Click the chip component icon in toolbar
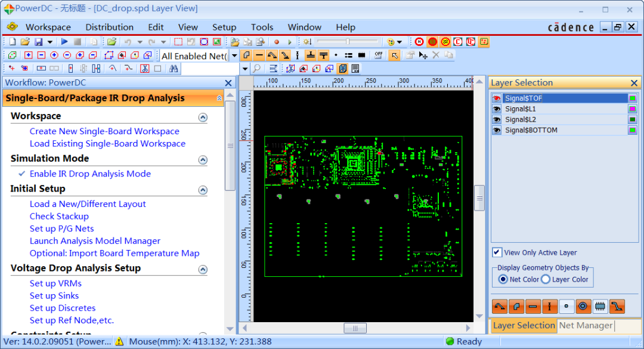Viewport: 644px width, 349px height. pos(362,55)
